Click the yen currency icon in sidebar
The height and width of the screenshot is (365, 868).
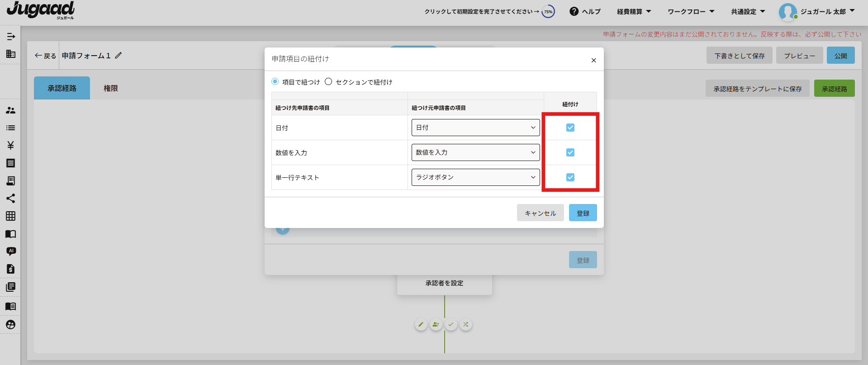(x=10, y=145)
